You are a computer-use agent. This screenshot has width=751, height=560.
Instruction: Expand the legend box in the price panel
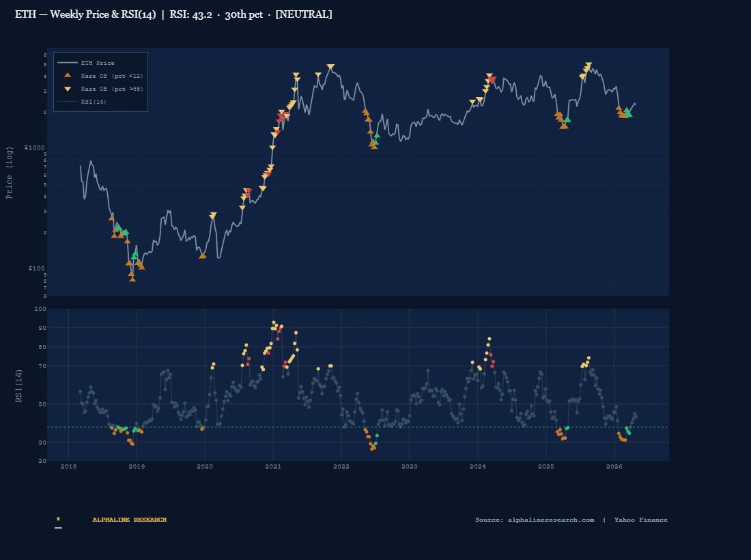100,82
